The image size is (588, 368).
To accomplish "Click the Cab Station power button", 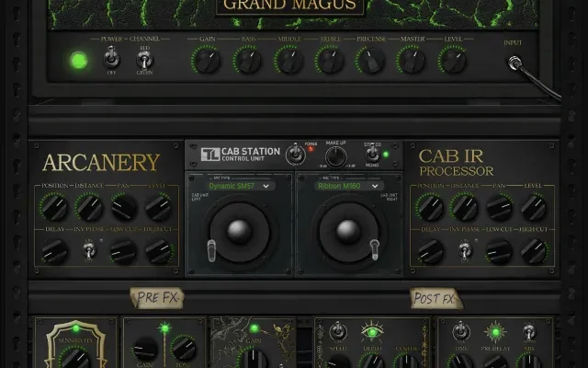I will 295,155.
